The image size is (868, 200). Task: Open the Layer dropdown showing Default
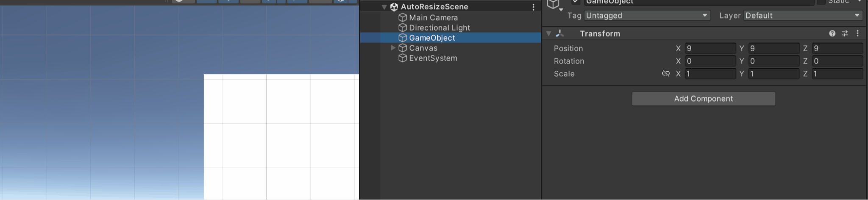[x=803, y=16]
